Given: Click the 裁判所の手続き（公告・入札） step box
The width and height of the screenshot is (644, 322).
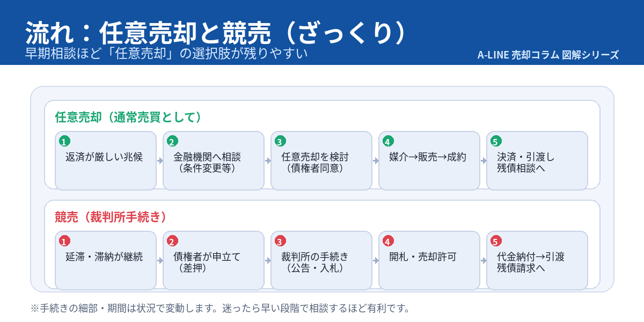Looking at the screenshot, I should (321, 261).
